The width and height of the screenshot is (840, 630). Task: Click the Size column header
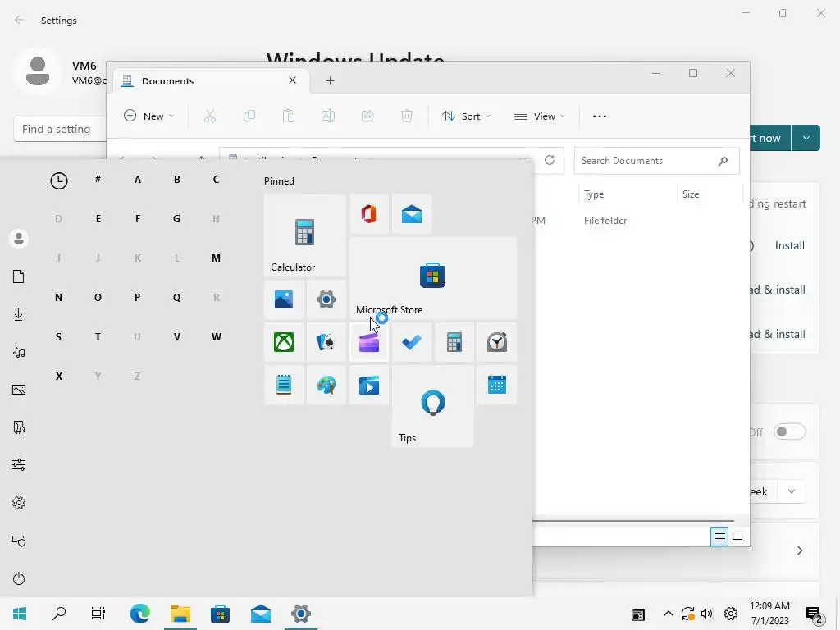(691, 194)
